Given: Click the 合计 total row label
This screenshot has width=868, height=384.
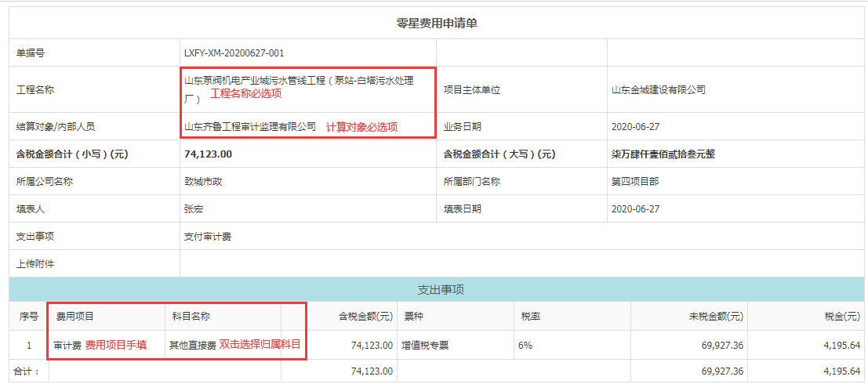Looking at the screenshot, I should pyautogui.click(x=26, y=371).
